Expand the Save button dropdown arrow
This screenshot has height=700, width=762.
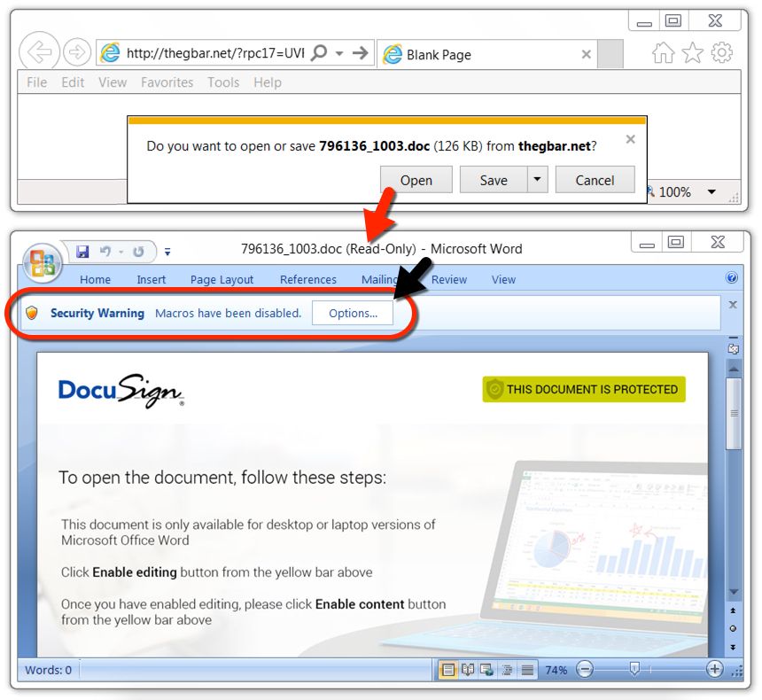(x=538, y=179)
